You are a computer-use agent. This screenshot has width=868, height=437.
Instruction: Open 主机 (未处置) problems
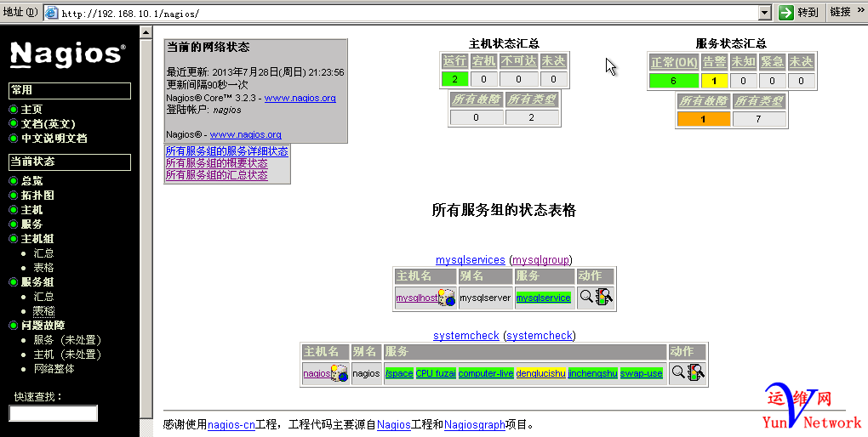(x=67, y=354)
